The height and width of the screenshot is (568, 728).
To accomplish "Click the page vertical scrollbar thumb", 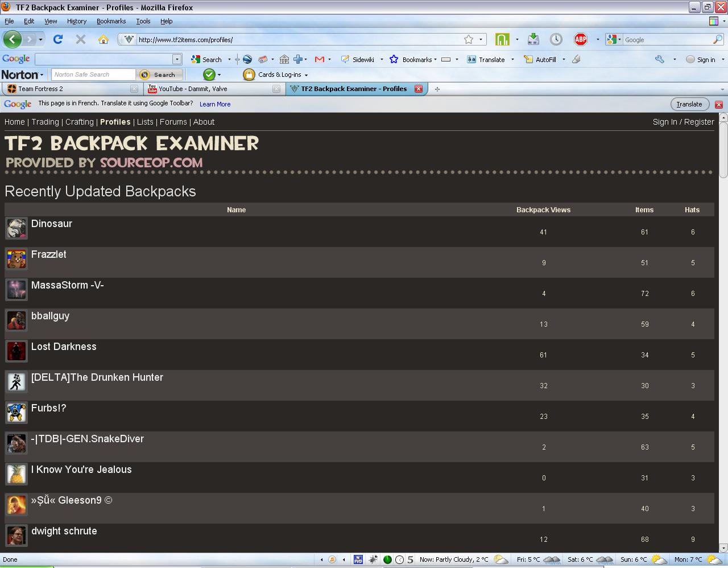I will pos(723,150).
